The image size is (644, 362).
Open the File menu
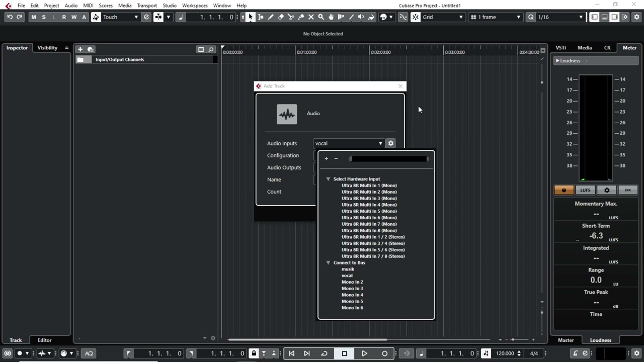pos(21,6)
